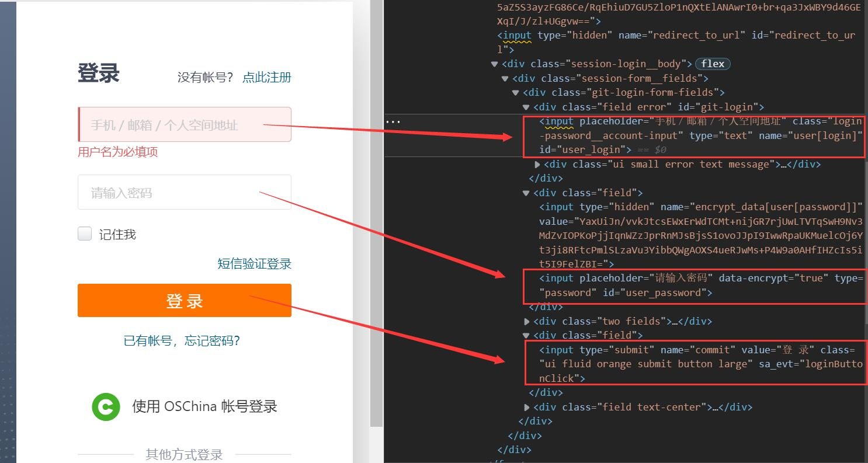Focus the 手机/邮箱/个人空间地址 username field
Image resolution: width=868 pixels, height=463 pixels.
184,124
